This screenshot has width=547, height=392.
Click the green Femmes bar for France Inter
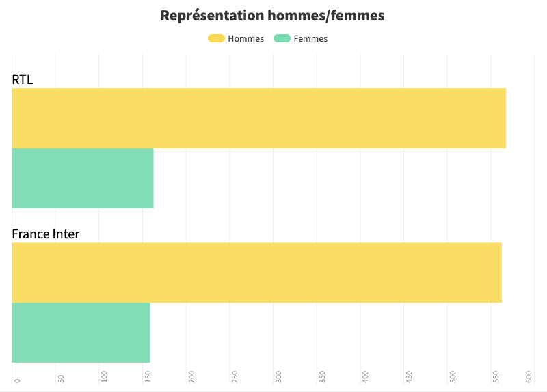(x=81, y=333)
